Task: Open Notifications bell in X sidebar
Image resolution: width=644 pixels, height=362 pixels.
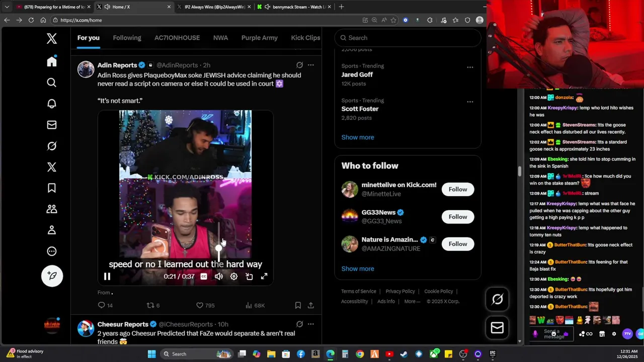Action: point(52,104)
